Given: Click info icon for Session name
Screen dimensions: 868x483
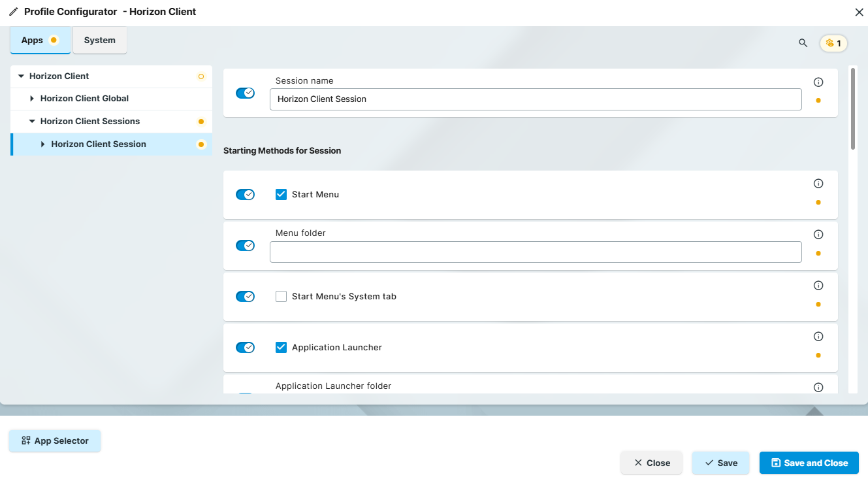Looking at the screenshot, I should (x=818, y=82).
